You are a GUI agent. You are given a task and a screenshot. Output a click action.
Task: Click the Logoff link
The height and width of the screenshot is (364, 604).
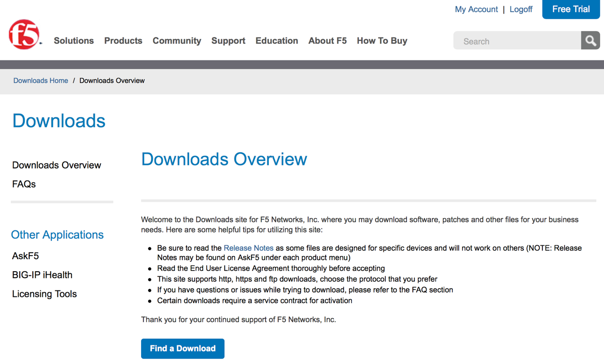(521, 9)
